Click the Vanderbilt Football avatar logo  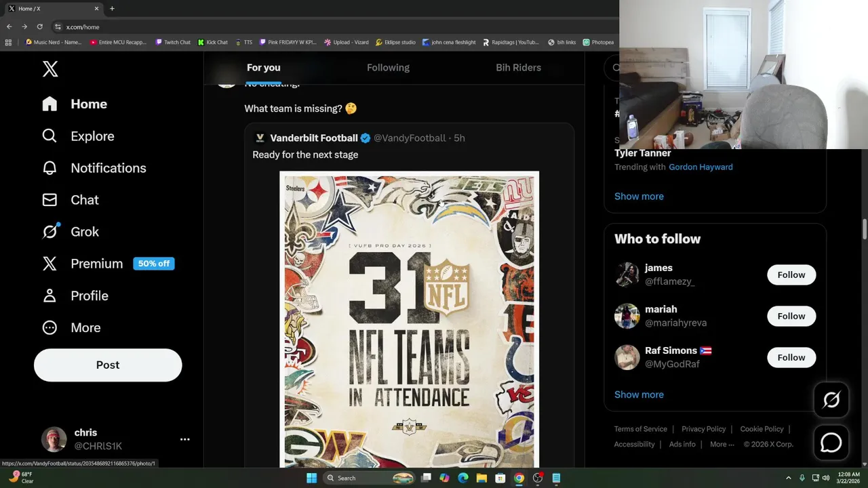point(260,138)
